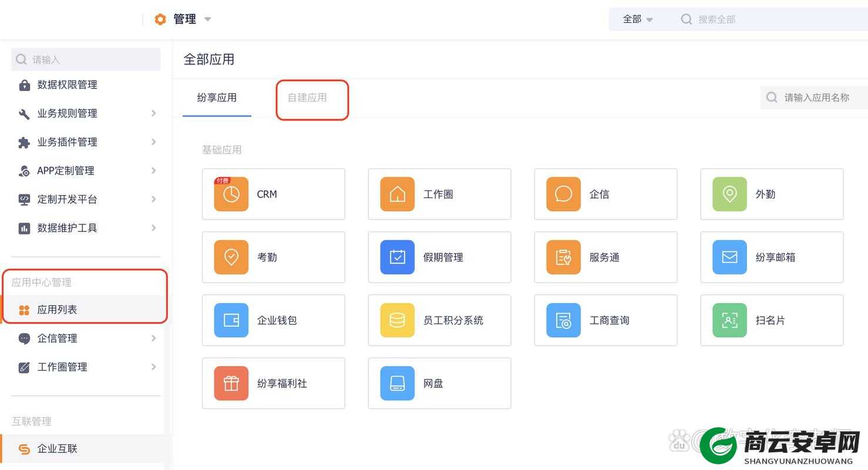This screenshot has height=470, width=868.
Task: Click the wrench icon for 业务规则管理
Action: click(24, 114)
